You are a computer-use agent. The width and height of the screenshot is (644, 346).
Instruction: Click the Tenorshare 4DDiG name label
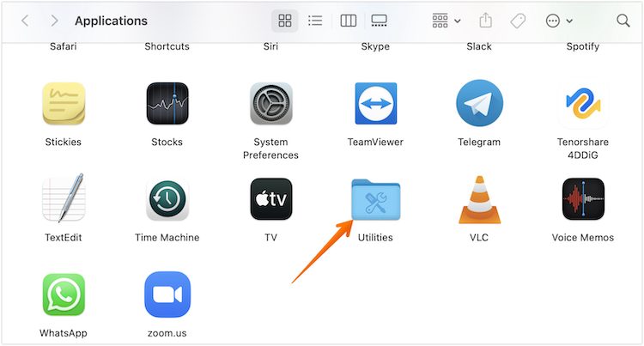(583, 149)
